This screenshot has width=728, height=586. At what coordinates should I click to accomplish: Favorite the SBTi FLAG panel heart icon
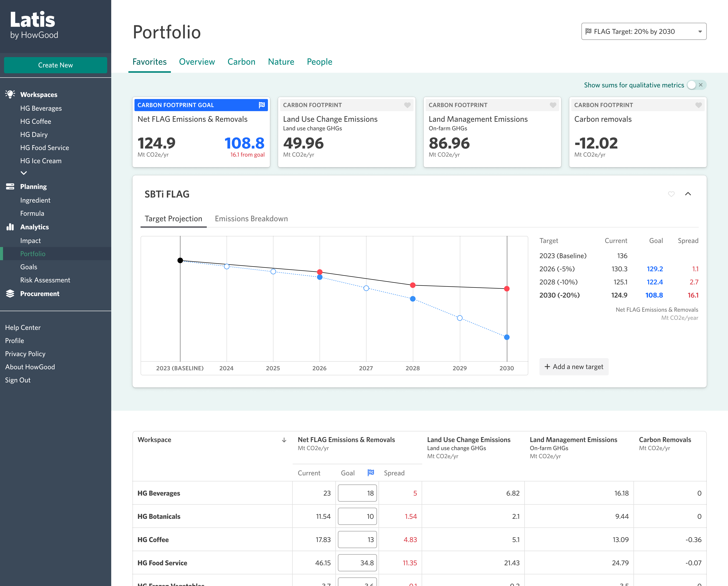coord(671,194)
